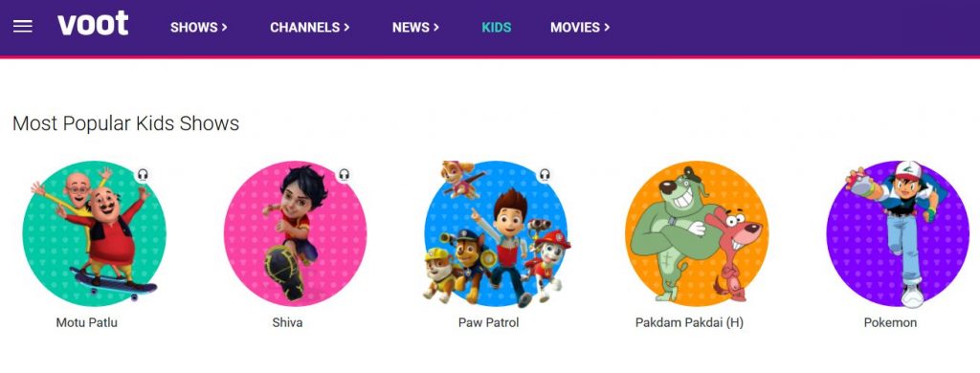The image size is (980, 373).
Task: Expand the Channels menu
Action: 310,28
